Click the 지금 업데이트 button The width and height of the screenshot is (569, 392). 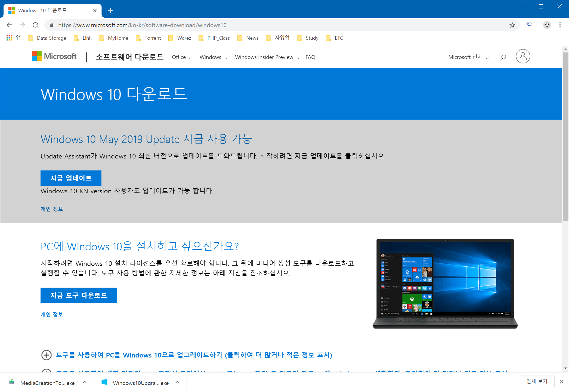(x=71, y=178)
